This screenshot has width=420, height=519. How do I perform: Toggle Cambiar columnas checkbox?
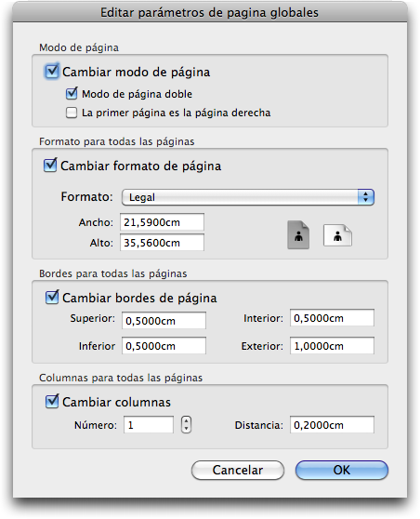coord(52,401)
